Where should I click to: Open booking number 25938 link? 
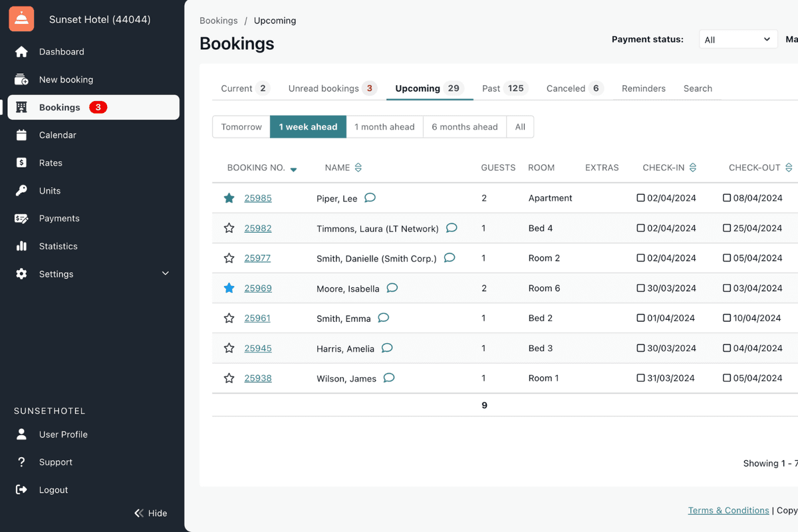pos(258,378)
